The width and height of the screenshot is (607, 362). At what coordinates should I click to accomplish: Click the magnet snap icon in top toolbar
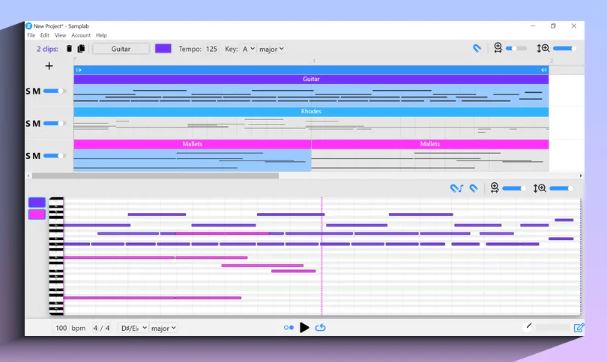coord(477,48)
